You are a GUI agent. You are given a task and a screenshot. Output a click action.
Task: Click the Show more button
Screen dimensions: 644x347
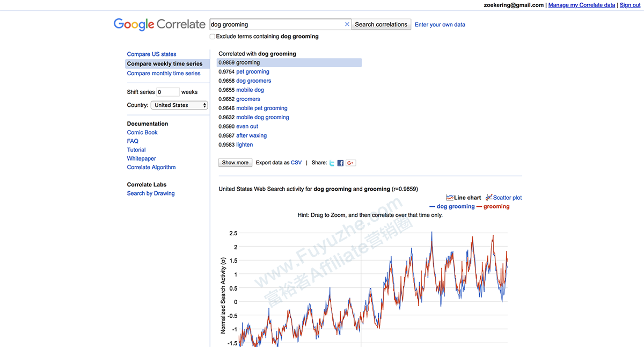pyautogui.click(x=235, y=163)
